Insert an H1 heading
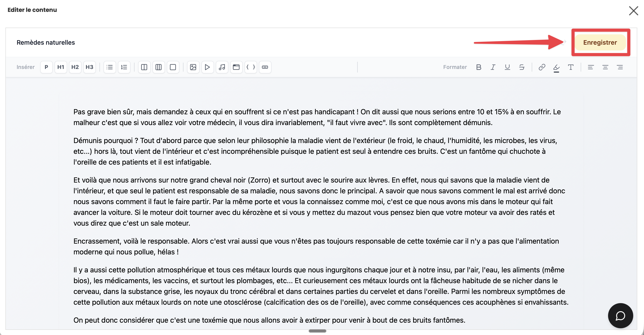Viewport: 644px width, 335px height. [60, 67]
